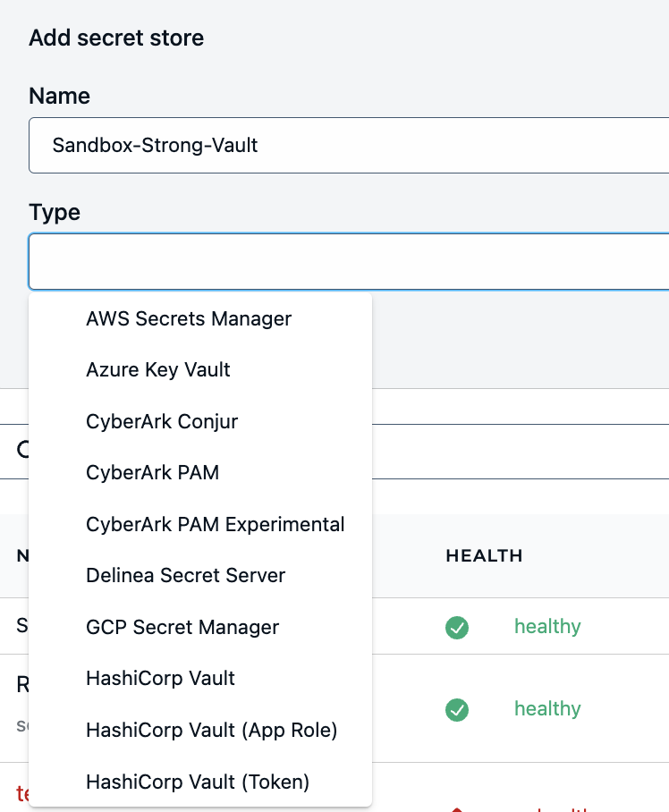Select HashiCorp Vault (Token)

[x=197, y=782]
